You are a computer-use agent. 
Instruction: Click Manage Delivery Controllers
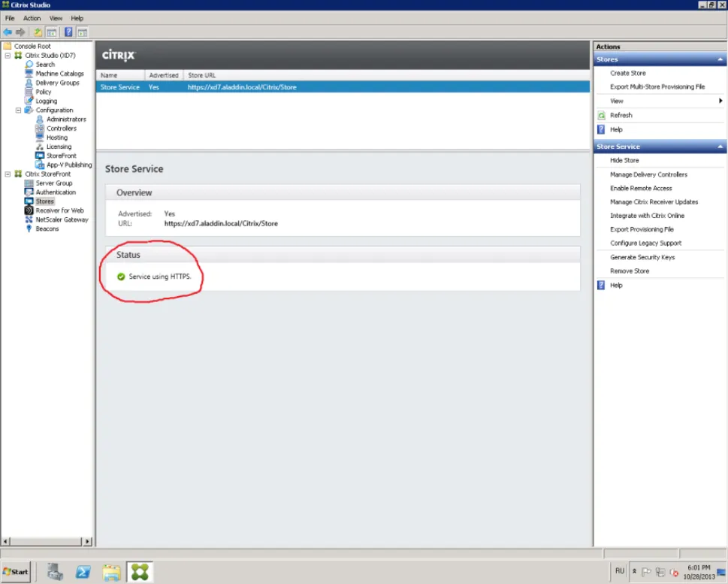point(648,174)
